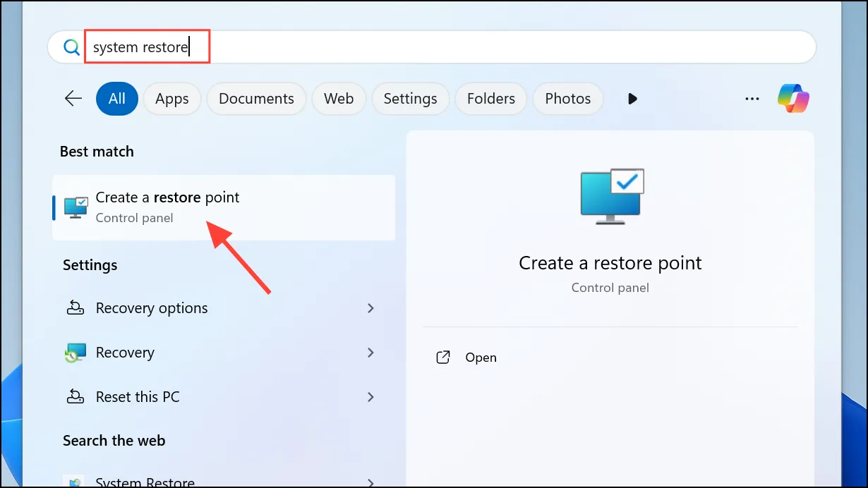
Task: Switch to the Web filter
Action: [x=339, y=99]
